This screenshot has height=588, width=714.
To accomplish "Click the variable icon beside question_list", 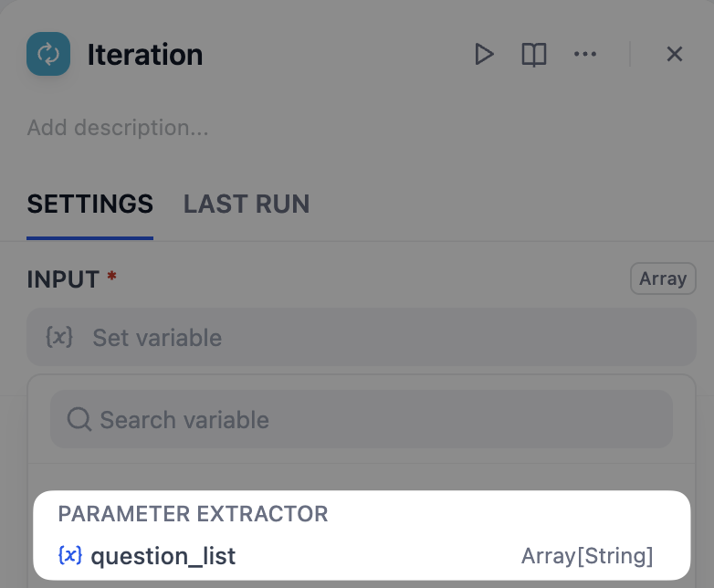I will [69, 555].
